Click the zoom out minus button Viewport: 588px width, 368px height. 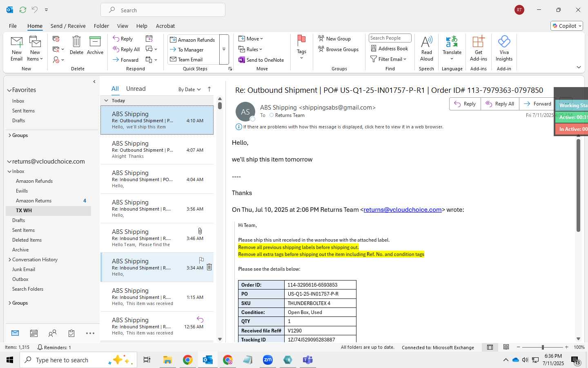tap(519, 347)
